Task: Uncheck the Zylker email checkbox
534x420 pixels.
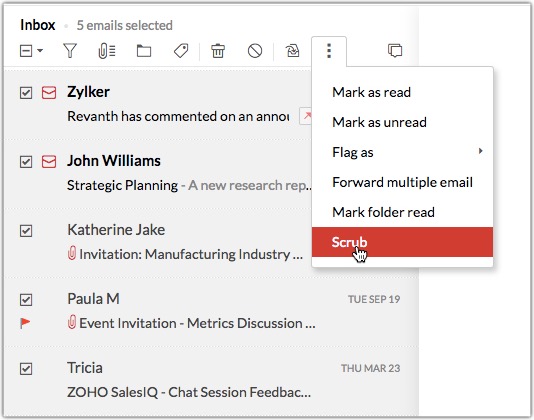Action: click(x=26, y=93)
